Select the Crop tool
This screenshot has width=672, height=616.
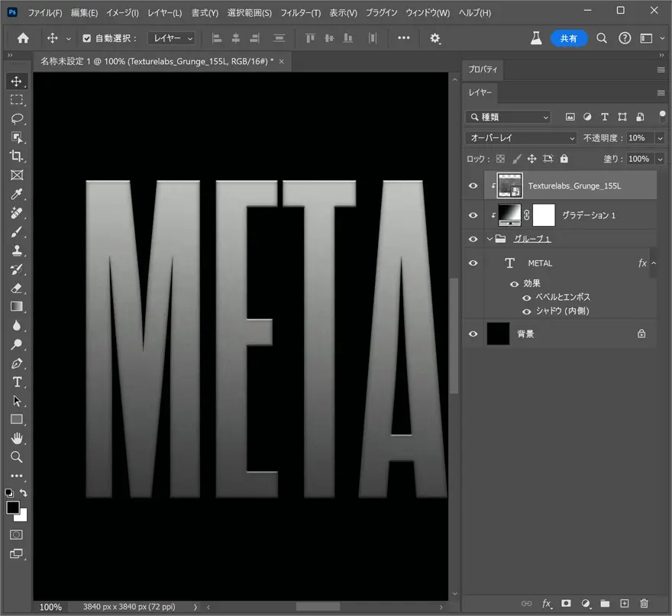(16, 156)
